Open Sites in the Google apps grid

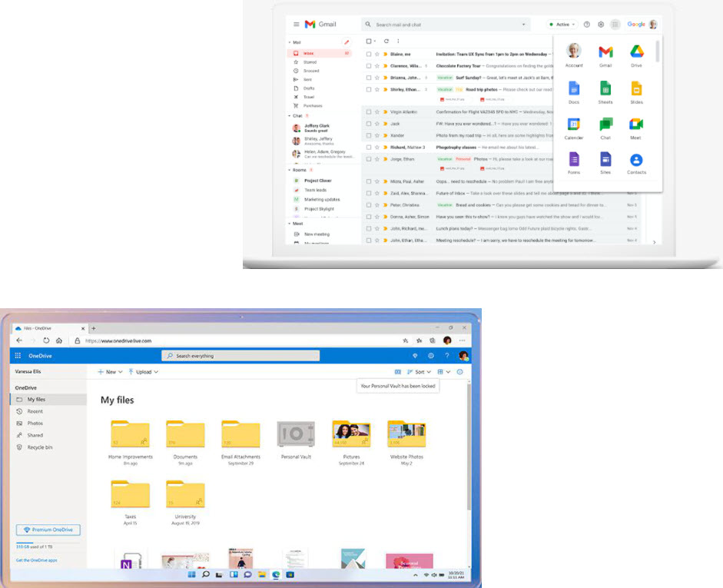pos(605,163)
